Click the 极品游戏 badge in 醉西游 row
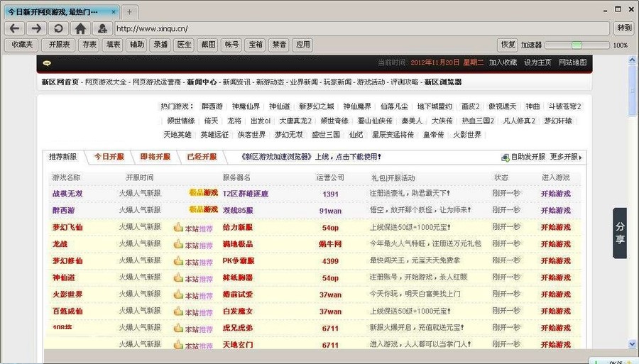 (203, 209)
